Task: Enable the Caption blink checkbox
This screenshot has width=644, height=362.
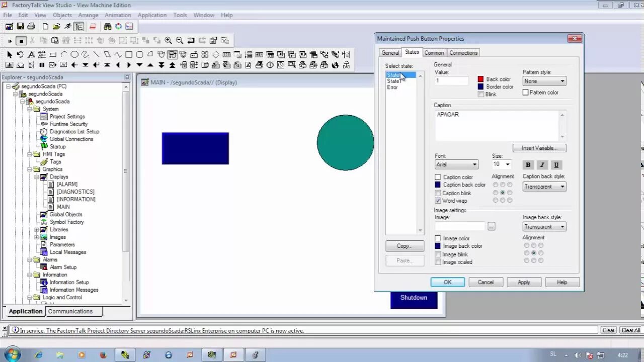Action: pos(438,193)
